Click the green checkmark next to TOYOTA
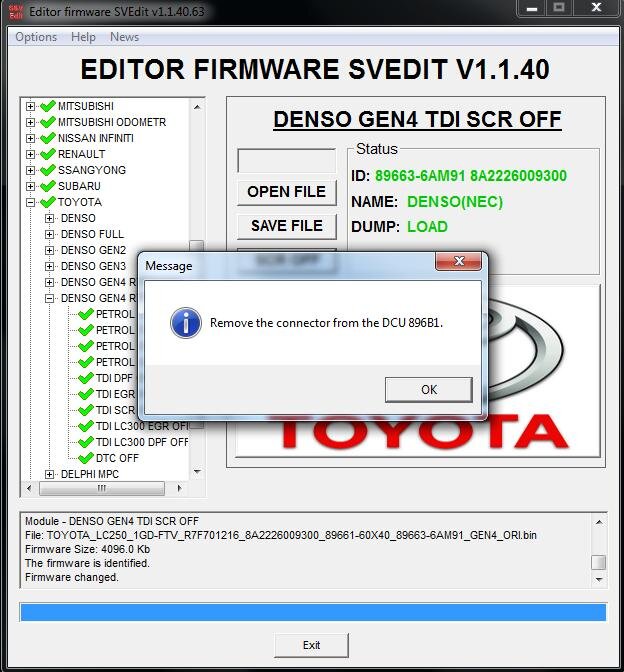This screenshot has width=624, height=672. (x=48, y=201)
